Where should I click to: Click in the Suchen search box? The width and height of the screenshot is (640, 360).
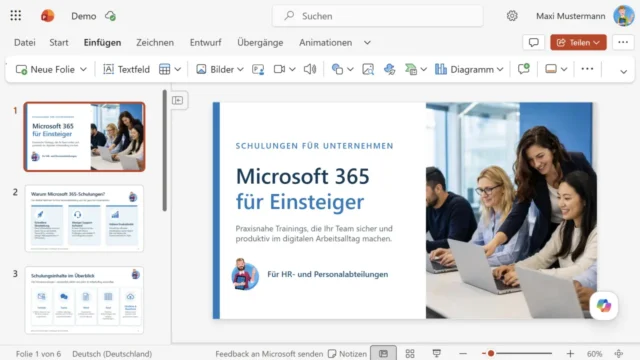378,16
